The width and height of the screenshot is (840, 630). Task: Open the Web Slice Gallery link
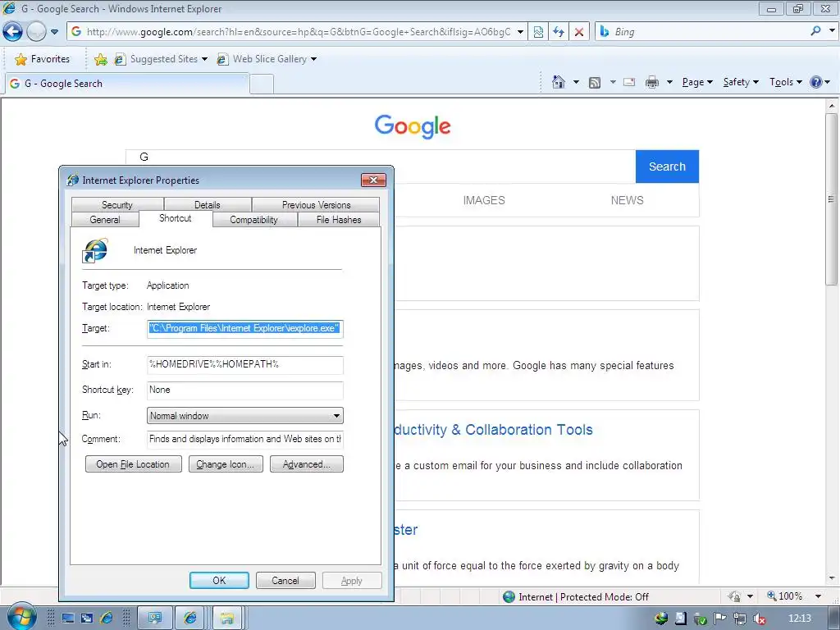[267, 59]
